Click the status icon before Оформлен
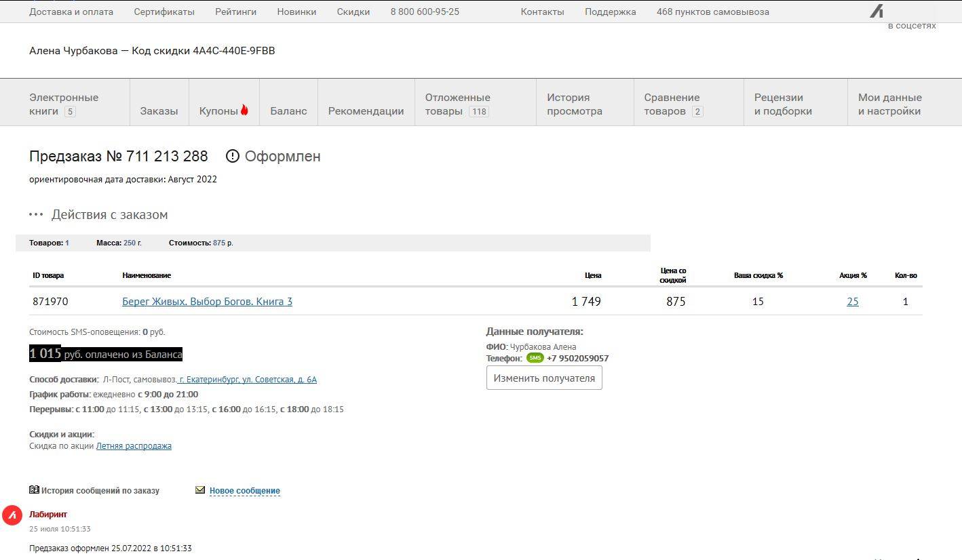Viewport: 962px width, 560px height. pos(233,156)
